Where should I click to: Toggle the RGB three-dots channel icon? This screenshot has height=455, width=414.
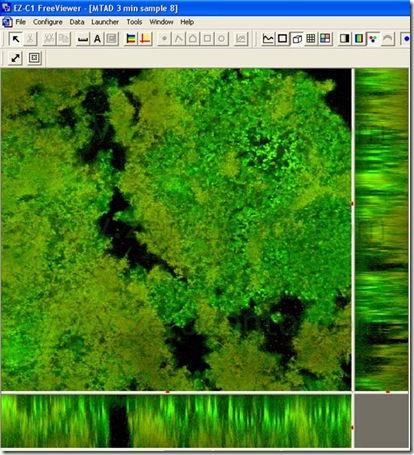373,39
